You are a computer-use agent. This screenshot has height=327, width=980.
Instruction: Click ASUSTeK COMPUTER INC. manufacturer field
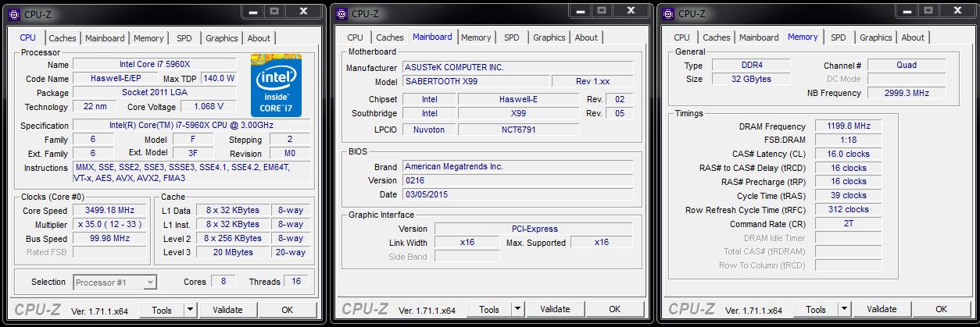coord(517,68)
